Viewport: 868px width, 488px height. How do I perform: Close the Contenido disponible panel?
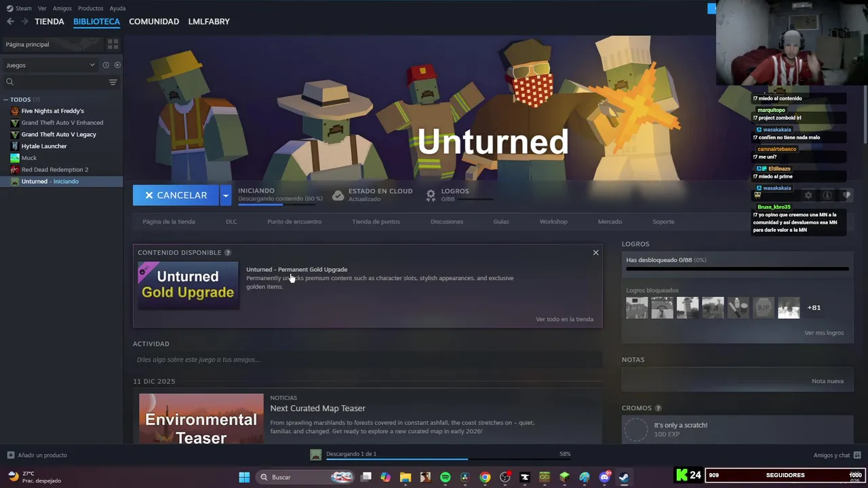tap(595, 253)
